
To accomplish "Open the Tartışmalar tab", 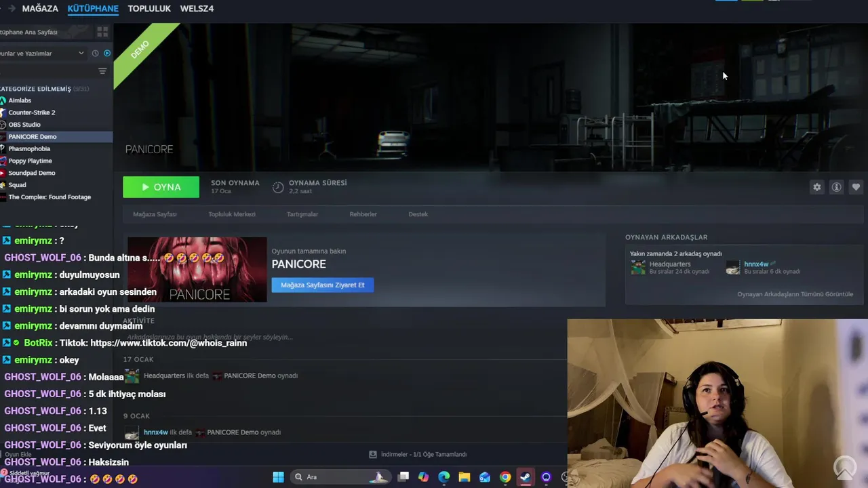I will (x=302, y=214).
